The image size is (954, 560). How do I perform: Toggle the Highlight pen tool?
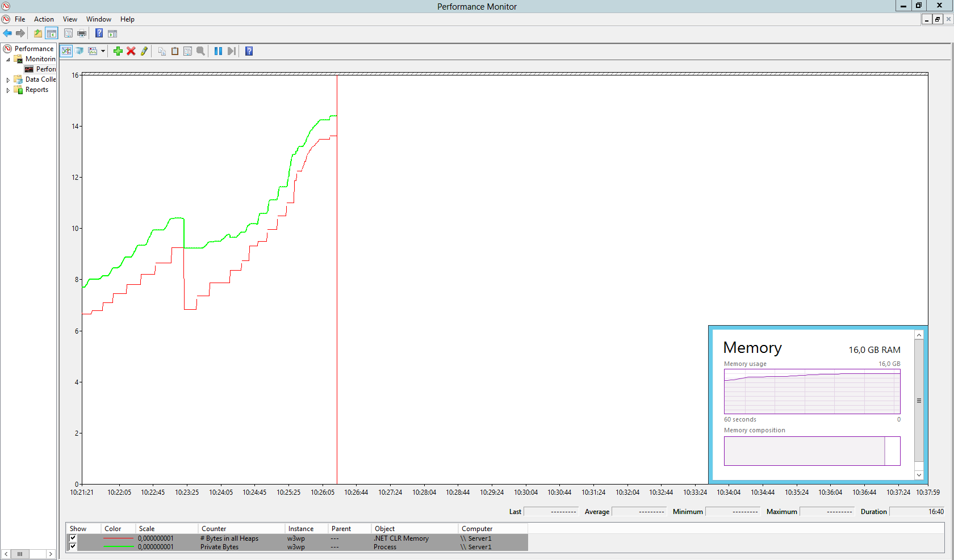tap(144, 51)
